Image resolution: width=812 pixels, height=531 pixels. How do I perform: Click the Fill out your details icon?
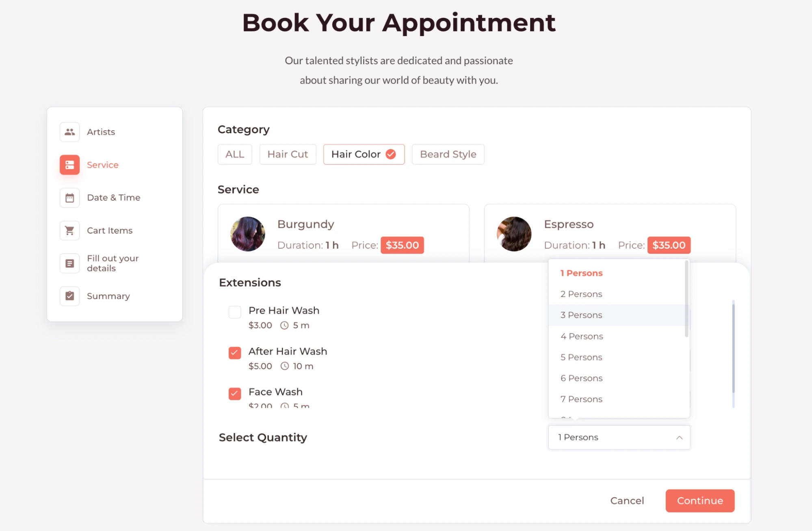point(69,263)
